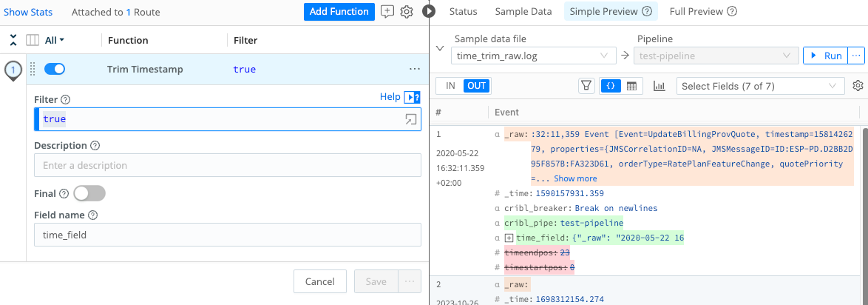Viewport: 868px width, 305px height.
Task: Click the Save button
Action: pyautogui.click(x=376, y=282)
